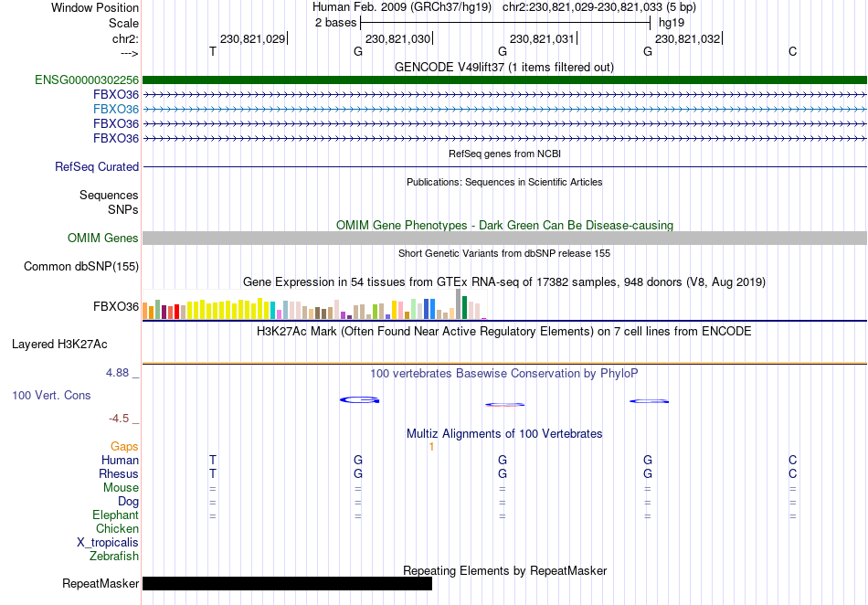Click the Chicken alignment row label
The image size is (868, 605).
coord(117,528)
